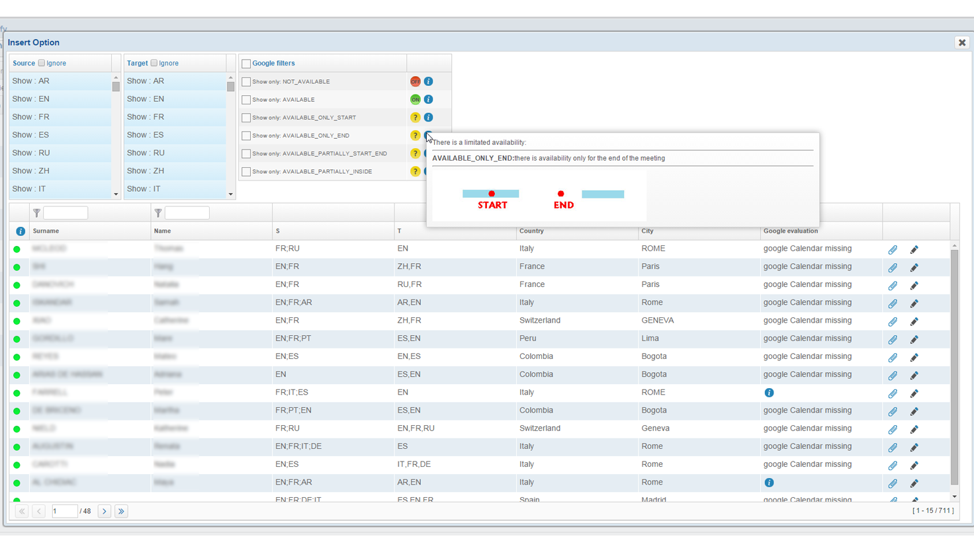Go to the next page of results
The height and width of the screenshot is (560, 974).
tap(105, 511)
